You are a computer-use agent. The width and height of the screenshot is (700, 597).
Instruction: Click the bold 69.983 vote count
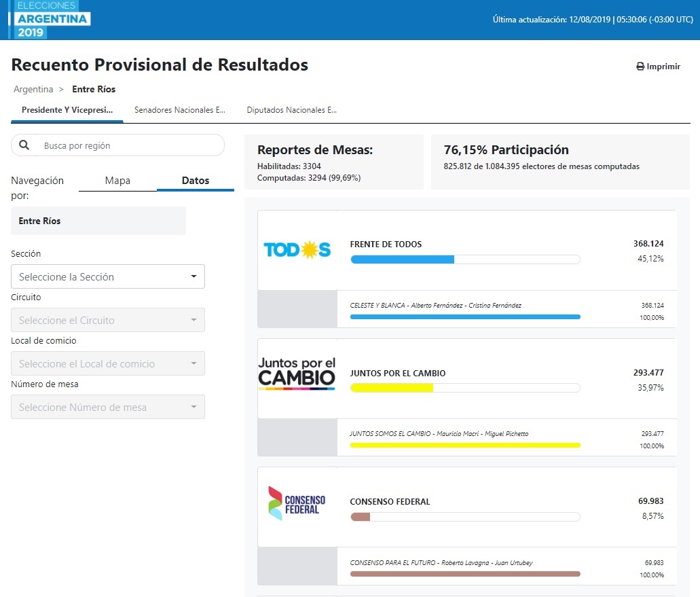651,501
